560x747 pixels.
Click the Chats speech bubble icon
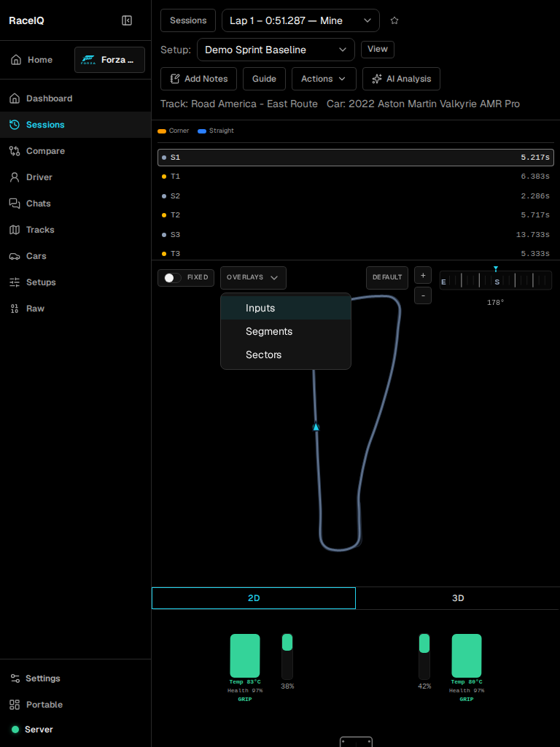click(15, 204)
